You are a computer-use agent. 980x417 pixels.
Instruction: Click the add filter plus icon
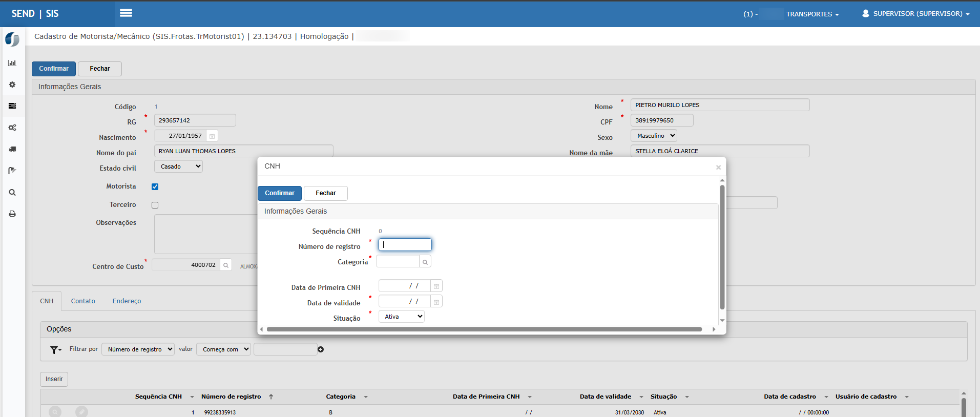coord(321,349)
